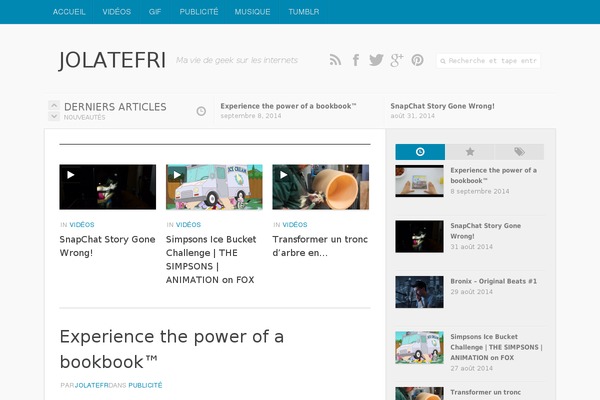
Task: Open the Pinterest icon
Action: 417,60
